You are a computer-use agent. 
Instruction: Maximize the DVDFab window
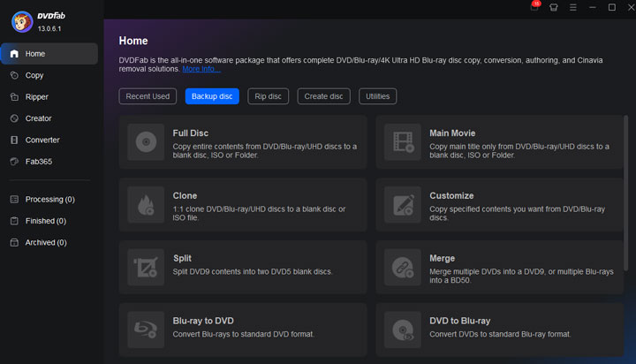click(x=612, y=7)
